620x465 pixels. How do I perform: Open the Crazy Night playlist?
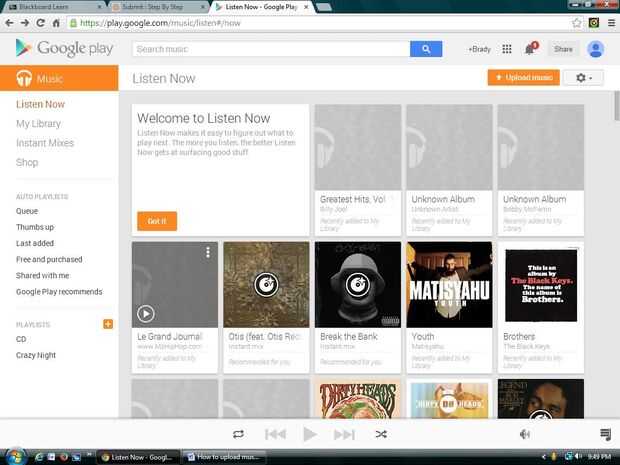click(36, 355)
